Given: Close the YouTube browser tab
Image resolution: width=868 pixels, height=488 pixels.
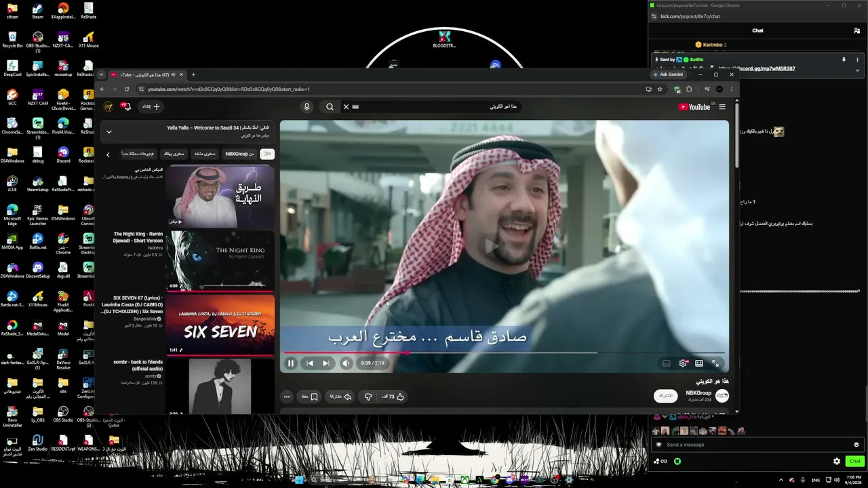Looking at the screenshot, I should tap(181, 75).
